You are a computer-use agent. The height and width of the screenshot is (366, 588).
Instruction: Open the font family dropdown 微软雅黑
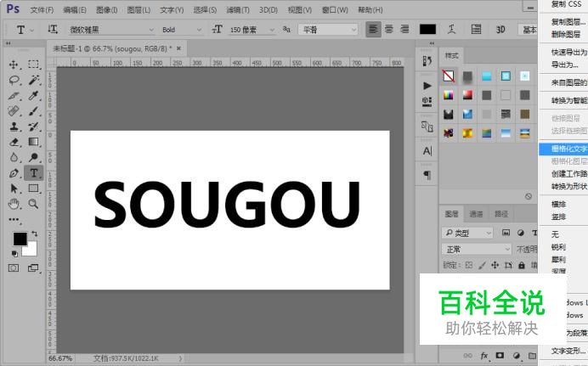click(x=111, y=30)
